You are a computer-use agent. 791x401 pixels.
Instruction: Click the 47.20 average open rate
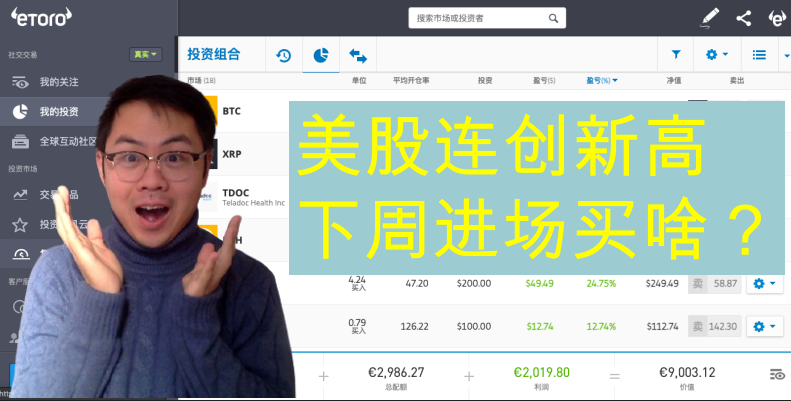click(x=417, y=283)
